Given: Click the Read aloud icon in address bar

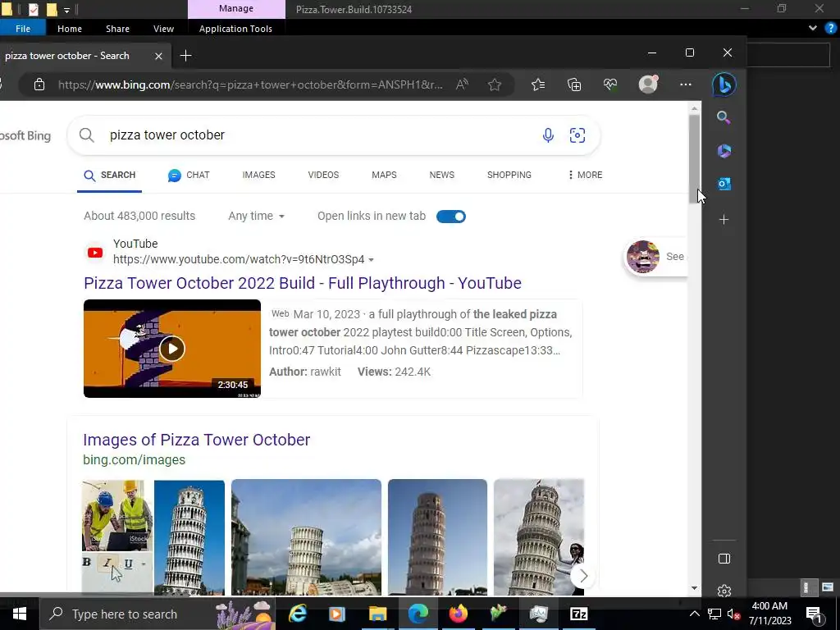Looking at the screenshot, I should (462, 84).
